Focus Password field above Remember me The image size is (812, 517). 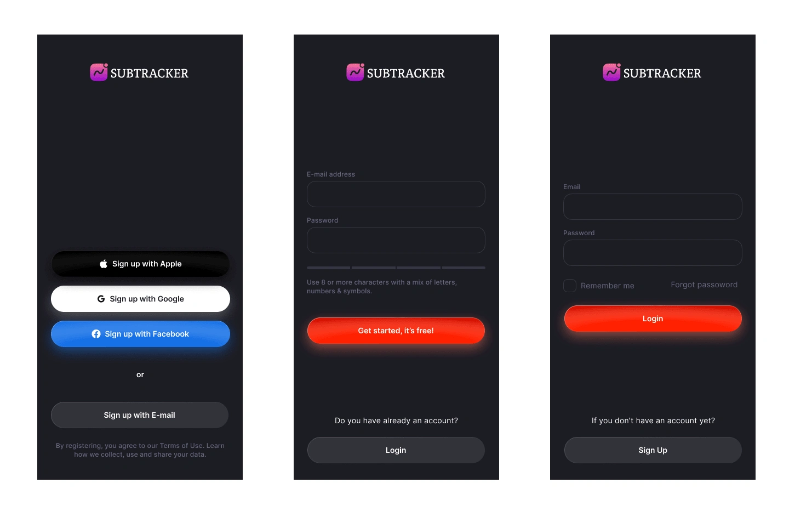coord(653,253)
